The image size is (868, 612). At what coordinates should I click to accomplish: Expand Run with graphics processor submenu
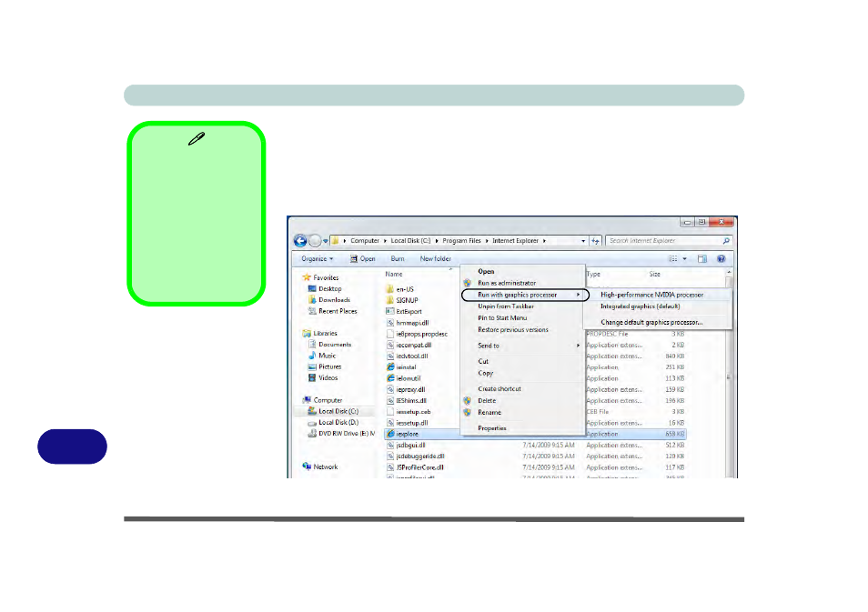[525, 295]
